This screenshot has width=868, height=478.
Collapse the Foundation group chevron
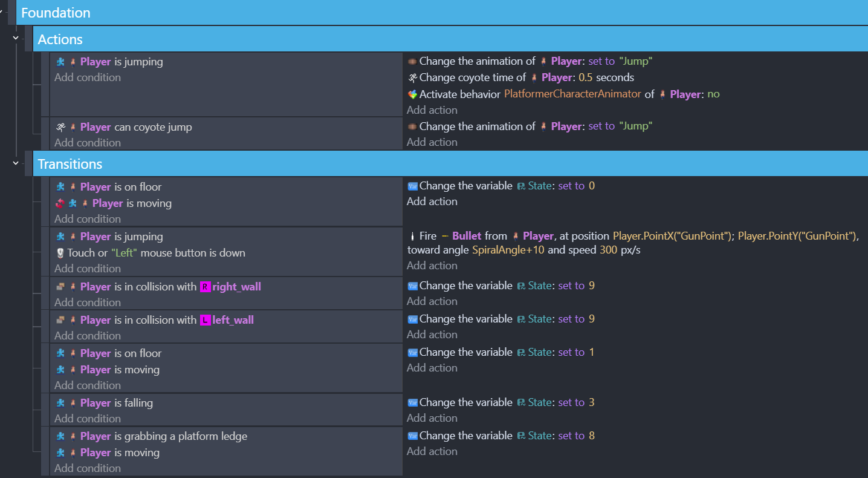[x=2, y=11]
